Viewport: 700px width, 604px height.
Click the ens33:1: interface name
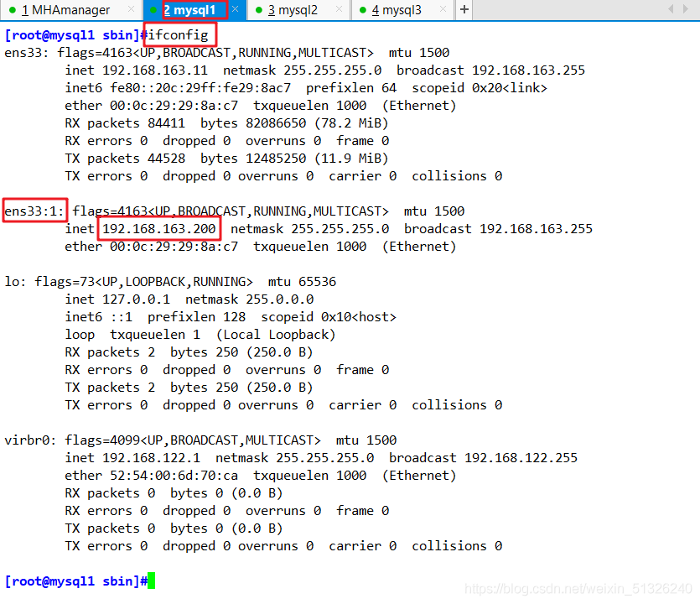tap(34, 211)
